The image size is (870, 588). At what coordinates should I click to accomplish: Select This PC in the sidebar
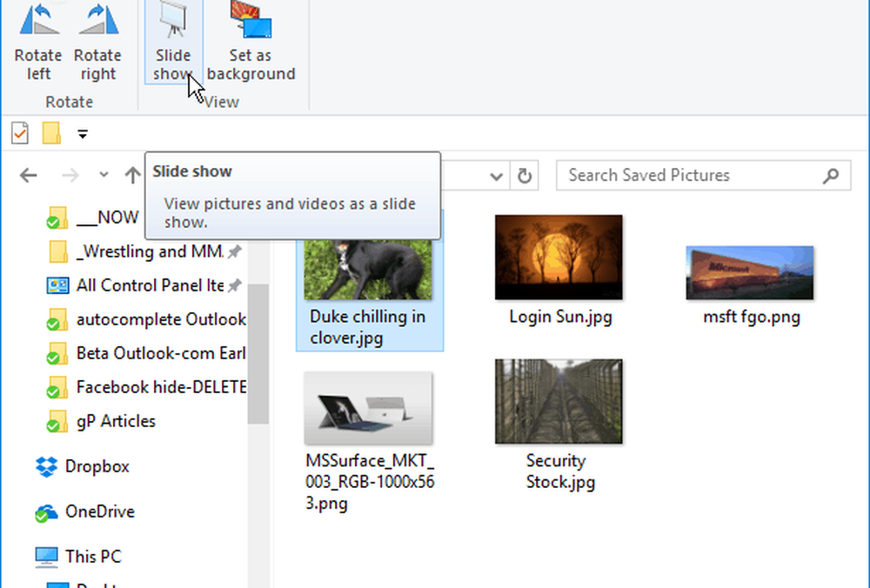92,556
